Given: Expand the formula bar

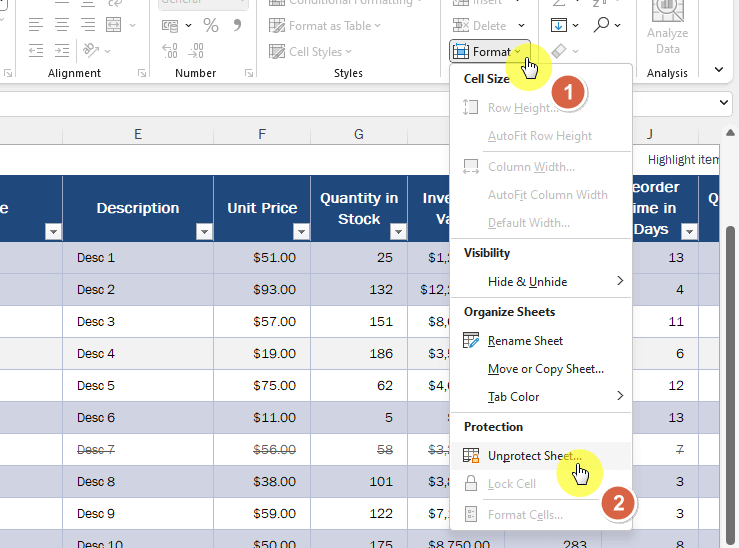Looking at the screenshot, I should (724, 102).
